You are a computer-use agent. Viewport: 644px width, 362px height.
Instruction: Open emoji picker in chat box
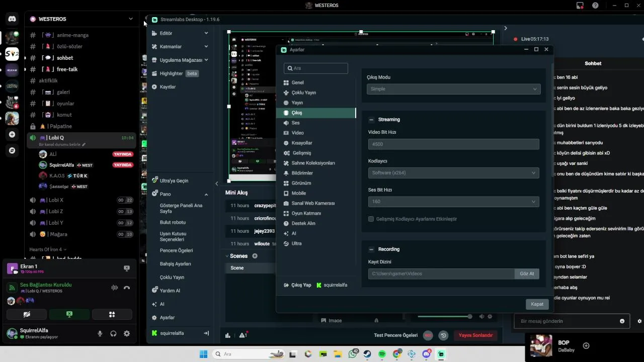[622, 321]
